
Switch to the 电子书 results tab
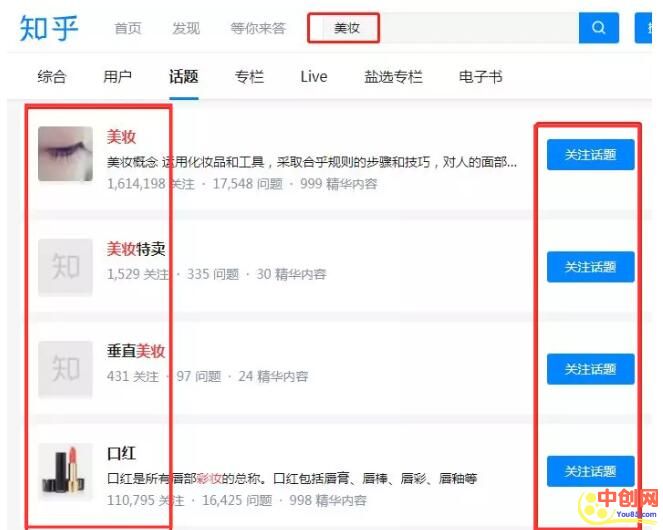pos(480,77)
